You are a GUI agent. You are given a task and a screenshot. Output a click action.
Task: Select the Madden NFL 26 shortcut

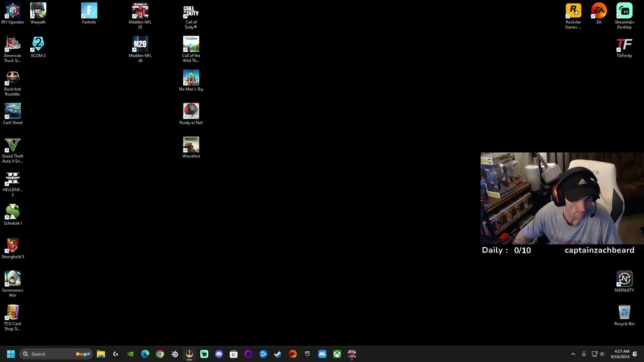click(x=140, y=49)
